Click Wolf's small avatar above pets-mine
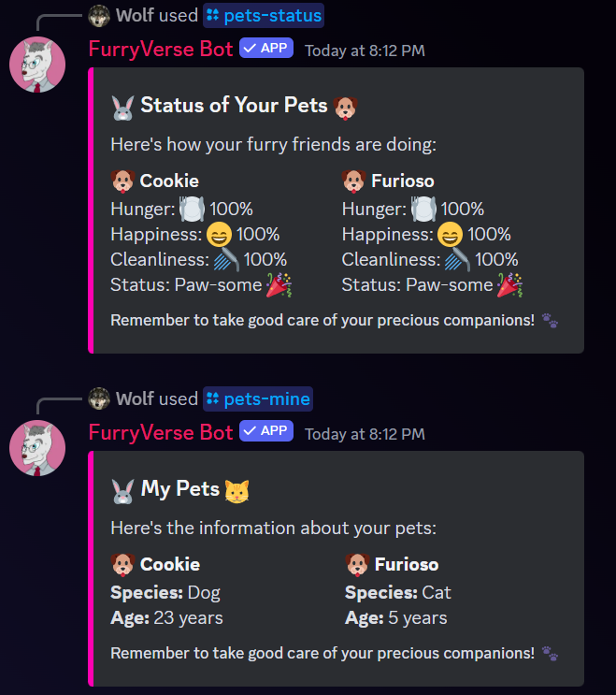The width and height of the screenshot is (616, 695). pyautogui.click(x=99, y=399)
